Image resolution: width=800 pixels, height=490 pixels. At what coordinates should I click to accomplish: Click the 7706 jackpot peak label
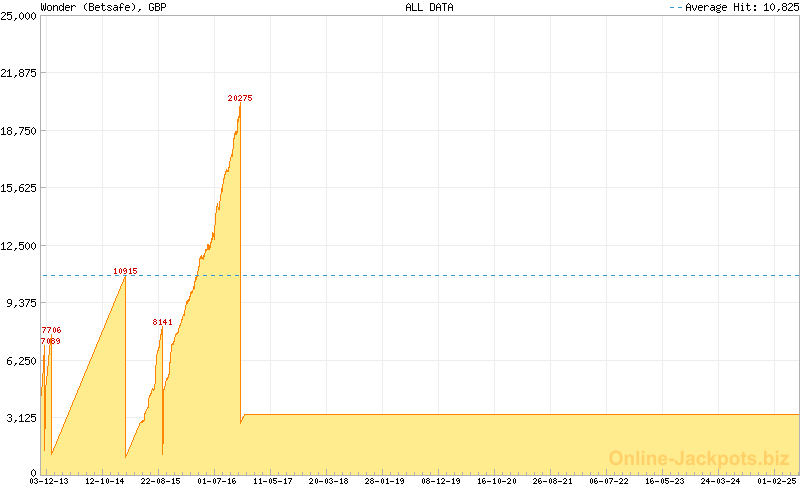pyautogui.click(x=51, y=330)
